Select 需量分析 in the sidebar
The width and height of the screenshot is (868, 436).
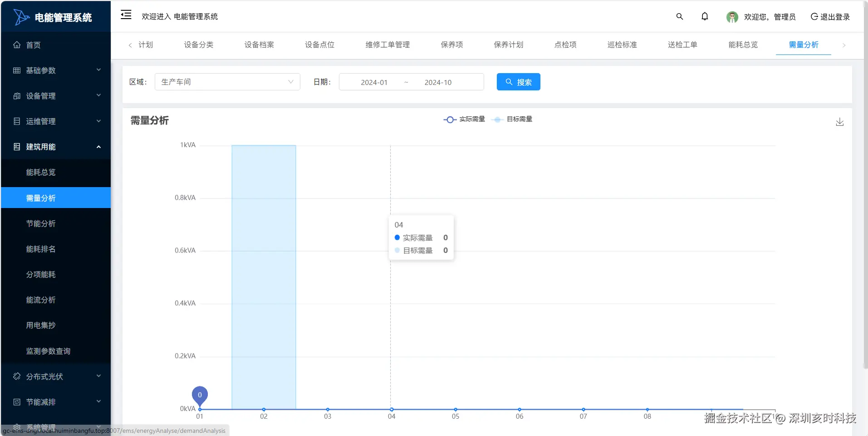point(56,198)
